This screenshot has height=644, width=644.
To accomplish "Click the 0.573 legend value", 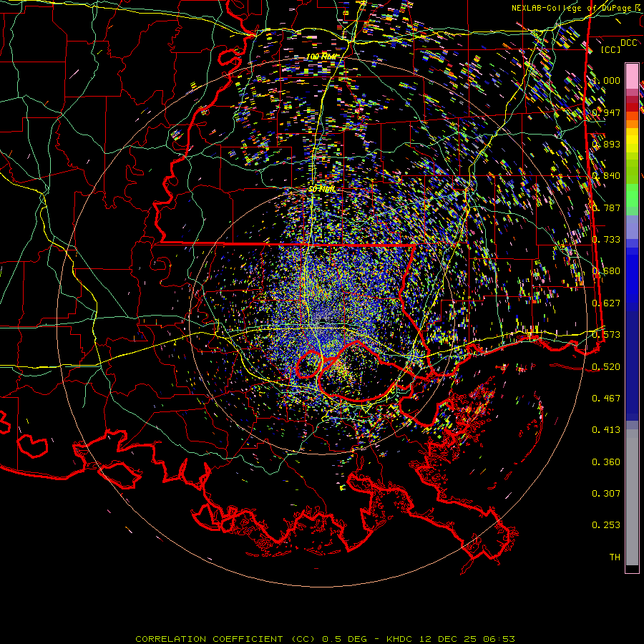I will click(606, 335).
